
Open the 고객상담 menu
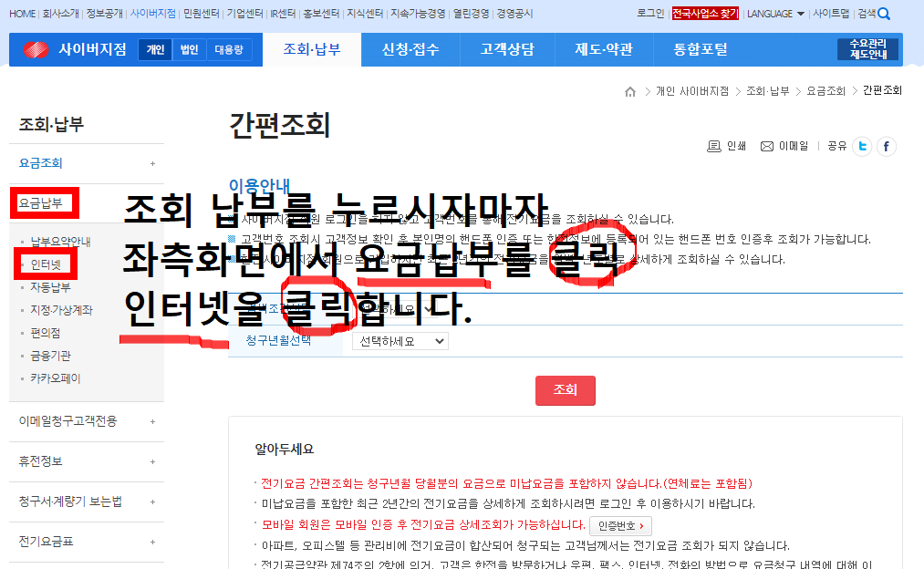(x=507, y=50)
